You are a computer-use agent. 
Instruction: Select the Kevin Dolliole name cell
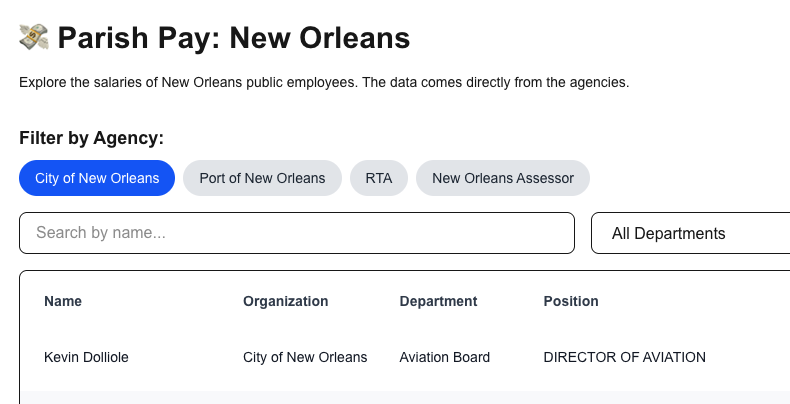click(86, 357)
